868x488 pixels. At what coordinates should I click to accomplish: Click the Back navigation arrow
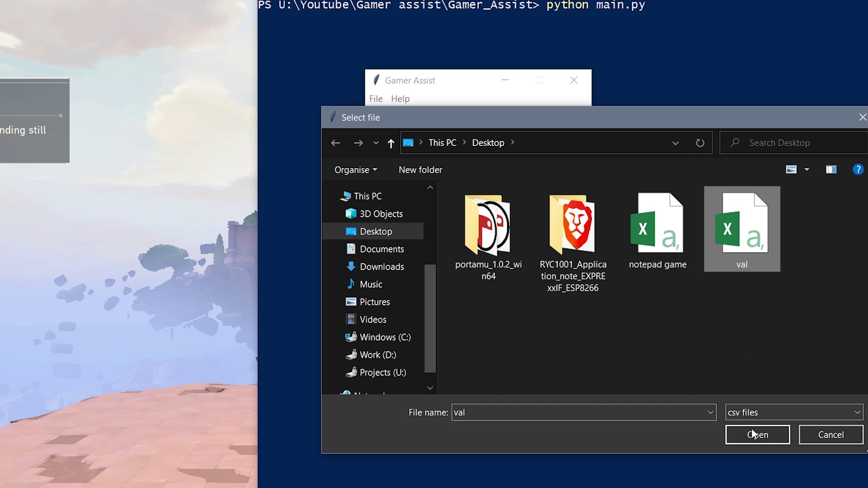coord(335,143)
